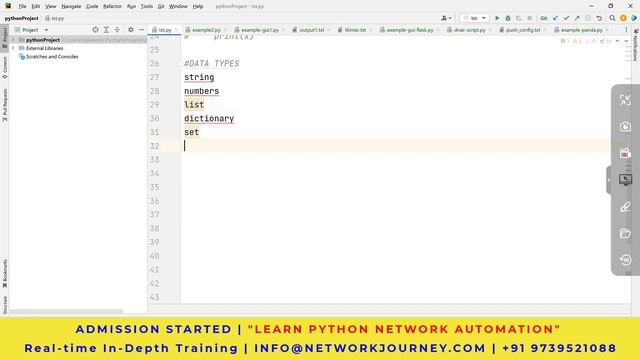
Task: Select Scratches and Consoles in the tree
Action: (52, 57)
